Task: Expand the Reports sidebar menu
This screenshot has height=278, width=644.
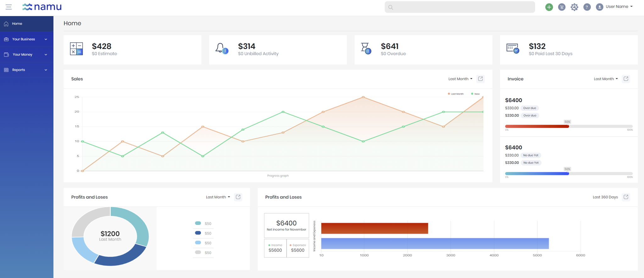Action: pyautogui.click(x=27, y=70)
